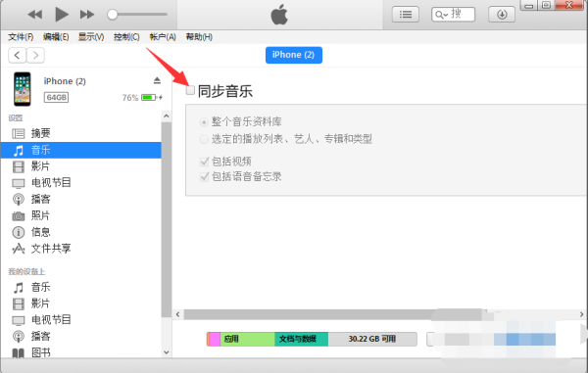Click the iPhone device thumbnail image
Viewport: 588px width, 373px height.
click(x=23, y=89)
